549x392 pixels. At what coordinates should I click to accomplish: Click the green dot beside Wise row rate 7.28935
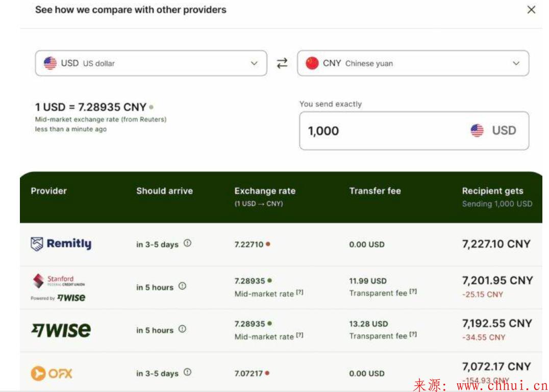(269, 324)
